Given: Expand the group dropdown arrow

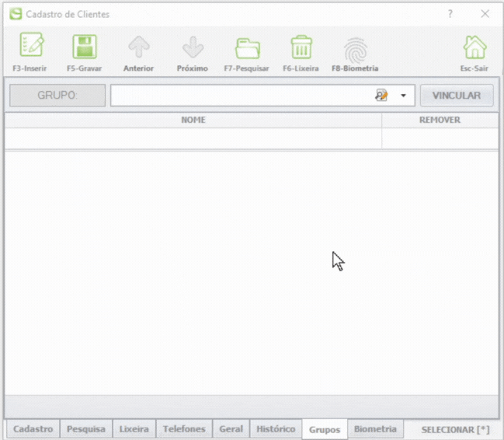Looking at the screenshot, I should point(403,96).
